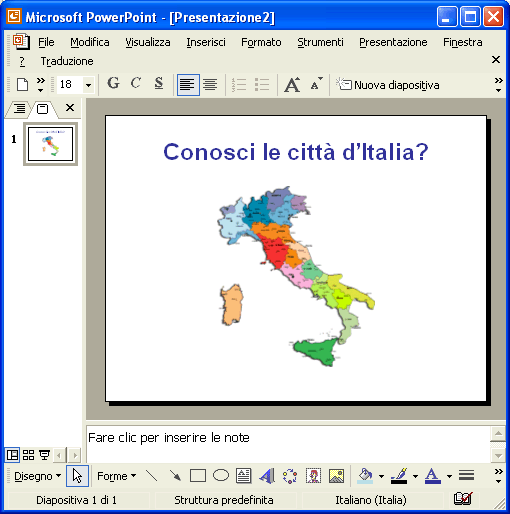Switch to Normal view icon
Screen dimensions: 510x514
pos(12,455)
